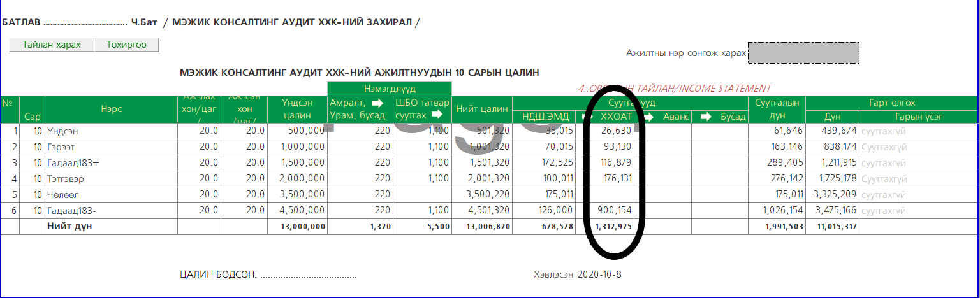Select the Гарын үсэг column header

[x=918, y=117]
